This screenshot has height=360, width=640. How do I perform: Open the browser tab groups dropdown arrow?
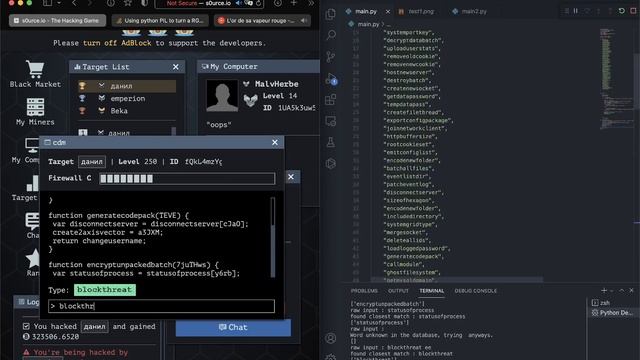59,3
